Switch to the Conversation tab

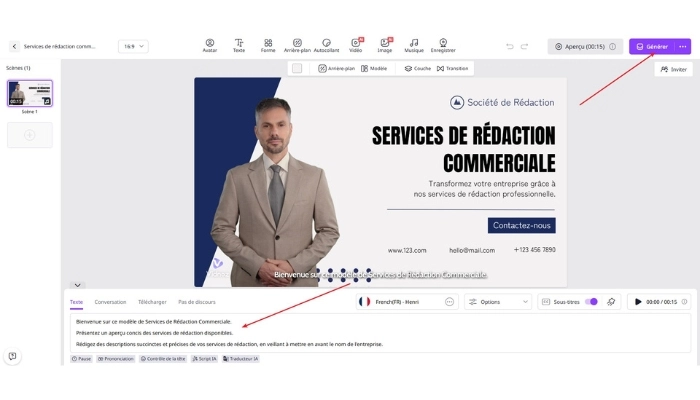click(110, 302)
